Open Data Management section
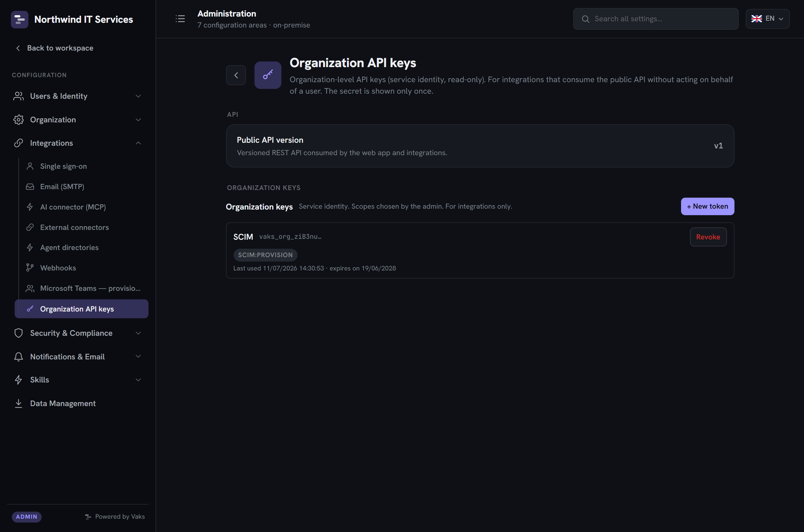The image size is (804, 532). tap(78, 403)
